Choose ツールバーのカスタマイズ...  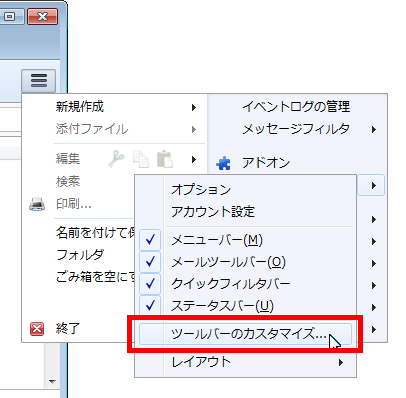point(245,334)
